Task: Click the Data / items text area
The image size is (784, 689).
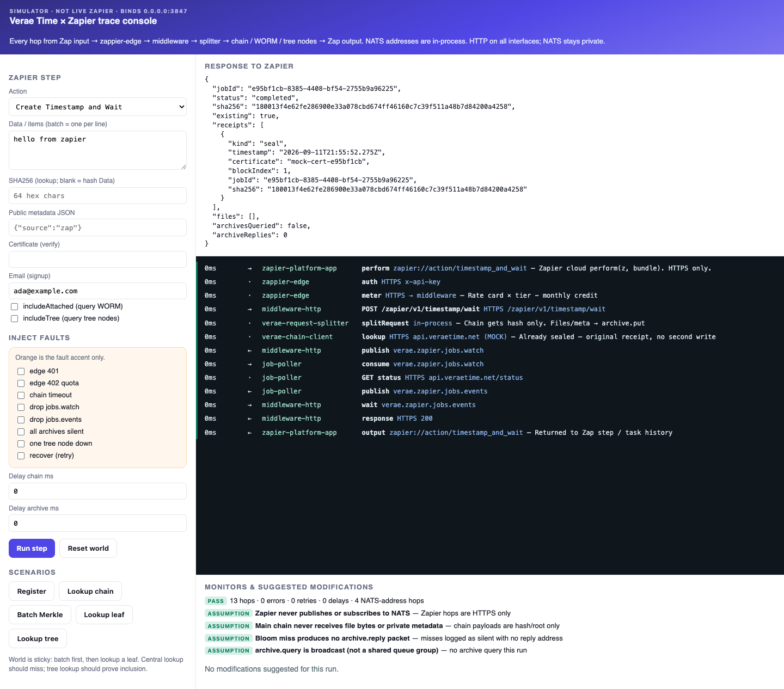Action: point(97,150)
